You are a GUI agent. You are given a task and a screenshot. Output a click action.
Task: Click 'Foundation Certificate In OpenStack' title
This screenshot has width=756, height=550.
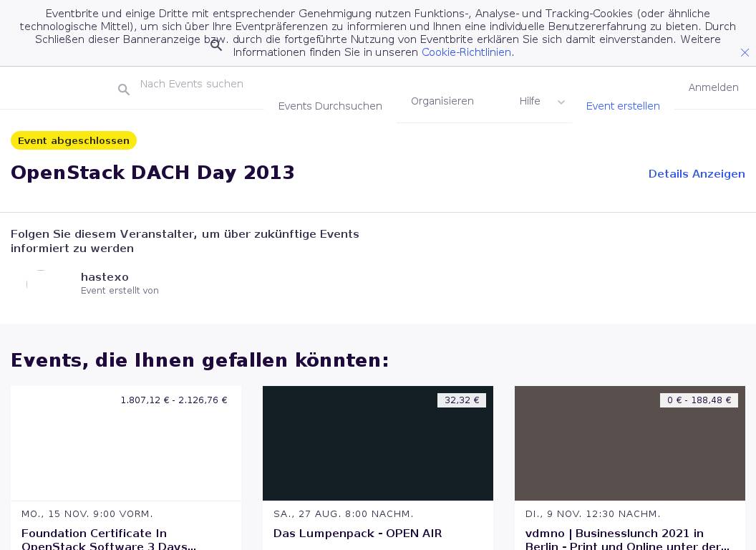(x=109, y=539)
